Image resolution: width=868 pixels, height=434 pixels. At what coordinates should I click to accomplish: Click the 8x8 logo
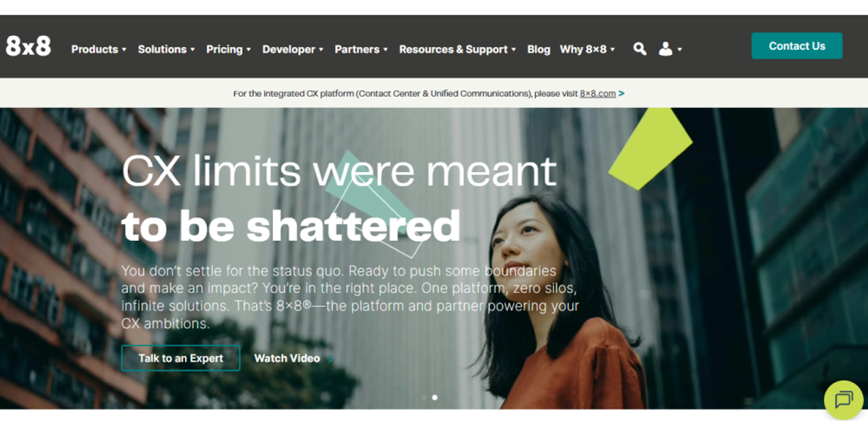(28, 46)
